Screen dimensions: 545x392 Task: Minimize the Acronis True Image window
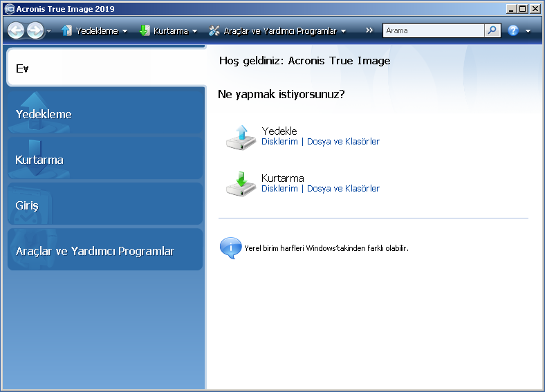511,9
